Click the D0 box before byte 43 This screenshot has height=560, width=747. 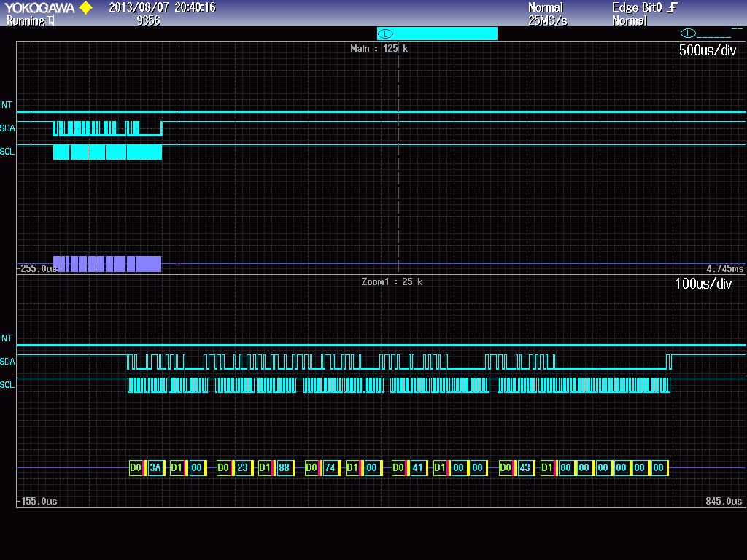pyautogui.click(x=505, y=467)
